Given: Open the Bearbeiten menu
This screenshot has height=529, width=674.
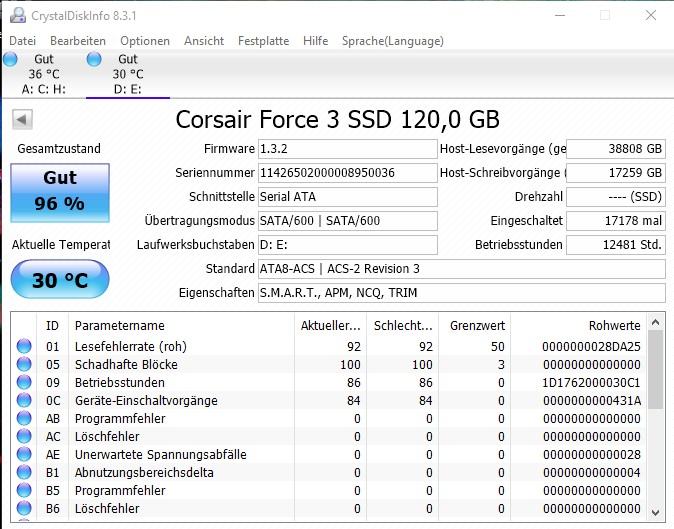Looking at the screenshot, I should point(78,41).
